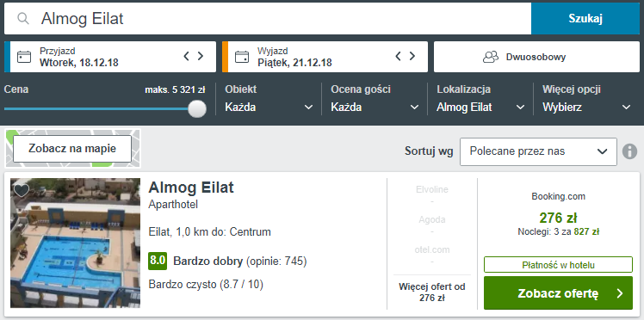Go to previous check-out day arrow
This screenshot has width=644, height=320.
(x=398, y=56)
